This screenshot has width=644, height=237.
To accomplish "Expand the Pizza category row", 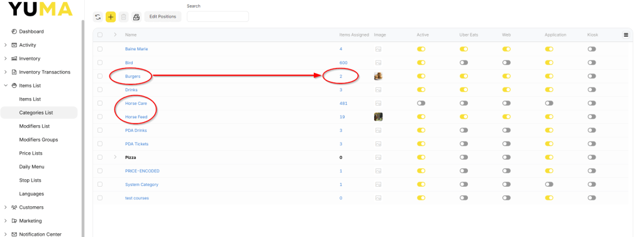I will [x=115, y=157].
